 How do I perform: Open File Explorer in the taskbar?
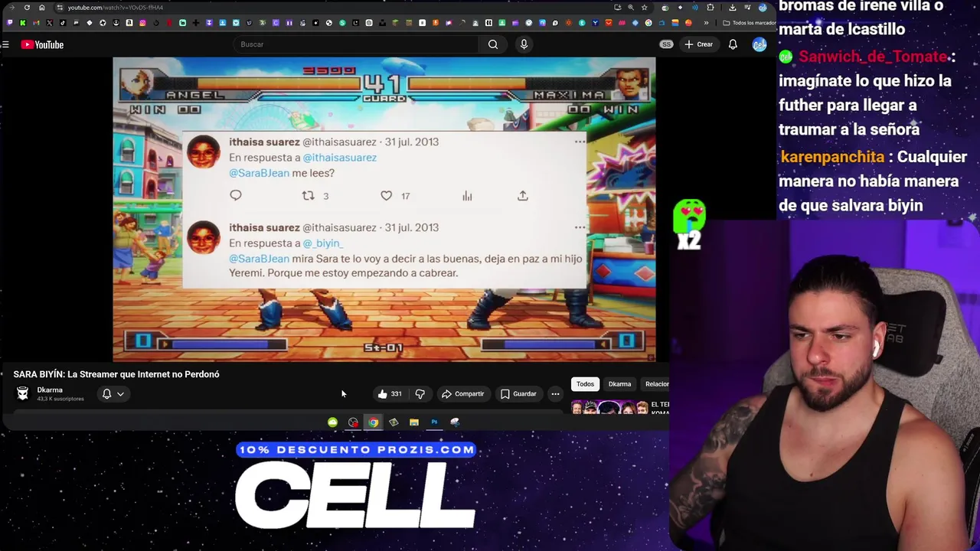(414, 422)
